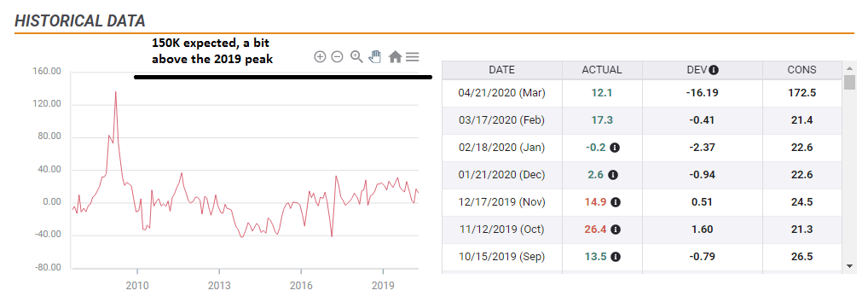The height and width of the screenshot is (308, 868).
Task: Click info icon beside 2.6 Dec value
Action: [613, 175]
